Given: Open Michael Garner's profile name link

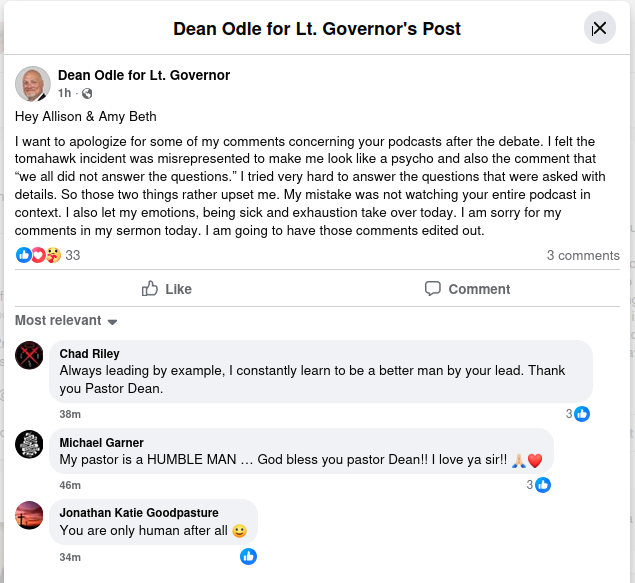Looking at the screenshot, I should point(102,443).
